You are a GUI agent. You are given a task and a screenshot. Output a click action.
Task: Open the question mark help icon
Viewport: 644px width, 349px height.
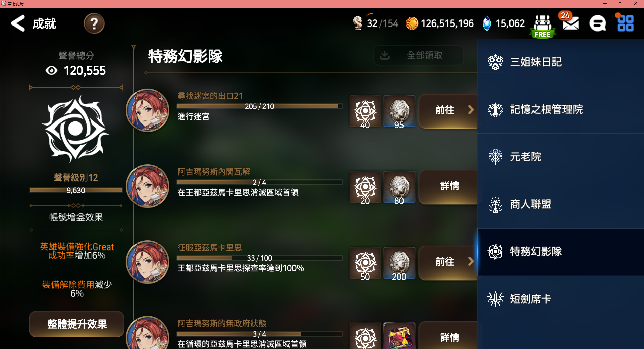pyautogui.click(x=94, y=23)
